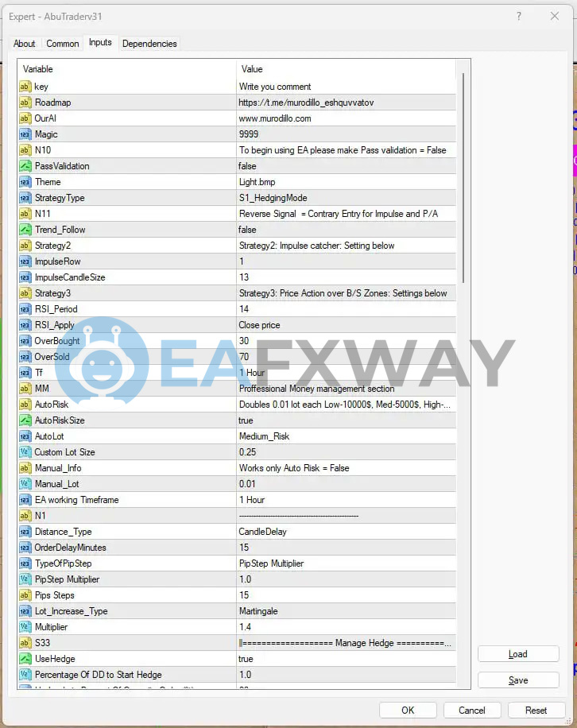Click the double icon beside Custom Lot Size
Viewport: 577px width, 728px height.
[x=25, y=451]
